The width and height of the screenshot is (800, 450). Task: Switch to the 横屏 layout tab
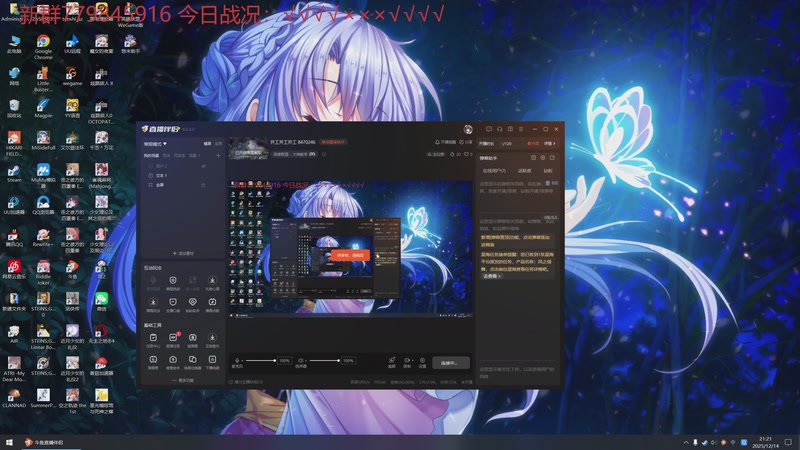point(208,144)
